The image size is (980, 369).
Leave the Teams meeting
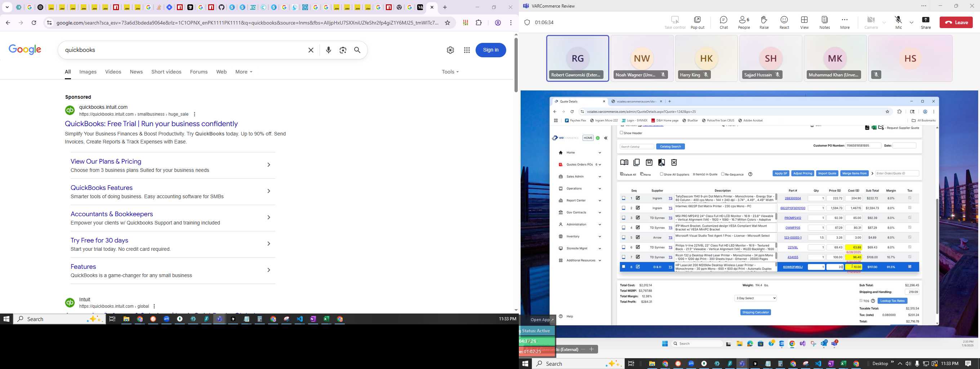(956, 22)
